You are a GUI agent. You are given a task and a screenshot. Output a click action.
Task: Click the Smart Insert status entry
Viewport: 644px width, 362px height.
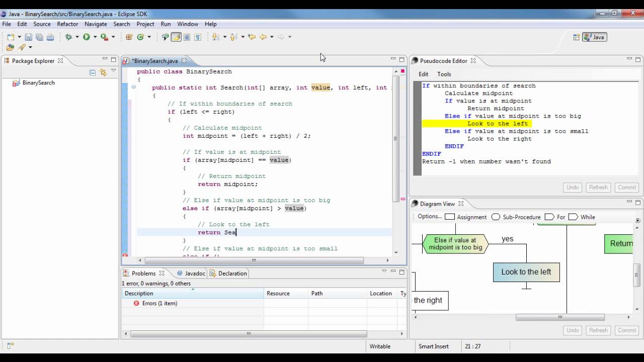(x=433, y=346)
